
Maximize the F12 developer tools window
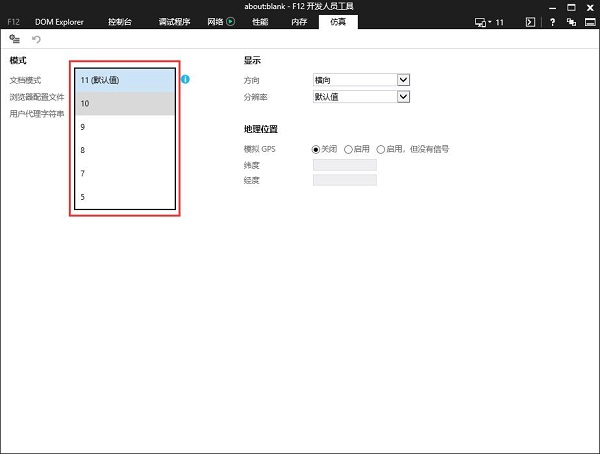coord(571,7)
